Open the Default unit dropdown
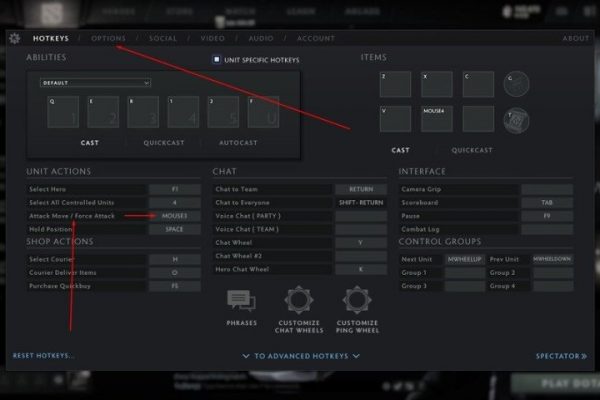Viewport: 600px width, 400px height. tap(95, 83)
